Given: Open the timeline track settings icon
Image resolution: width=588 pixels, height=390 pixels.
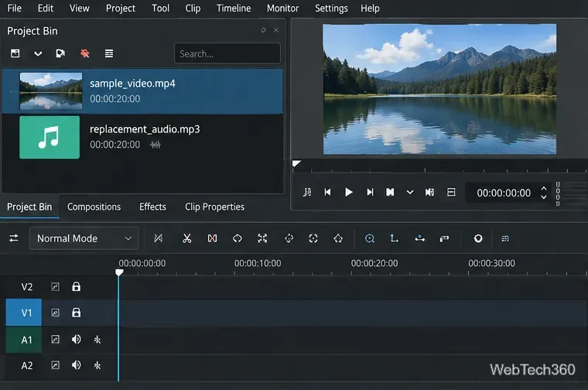Looking at the screenshot, I should point(14,238).
